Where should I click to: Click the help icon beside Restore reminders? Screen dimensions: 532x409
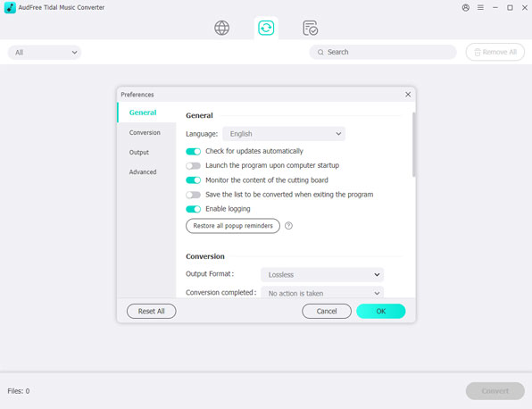point(288,226)
